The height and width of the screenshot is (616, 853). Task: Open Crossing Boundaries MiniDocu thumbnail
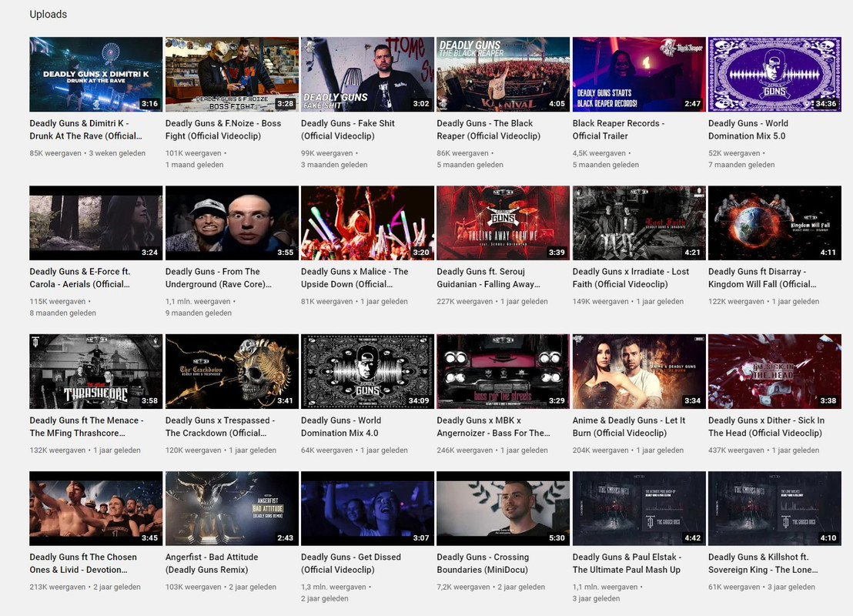[503, 508]
